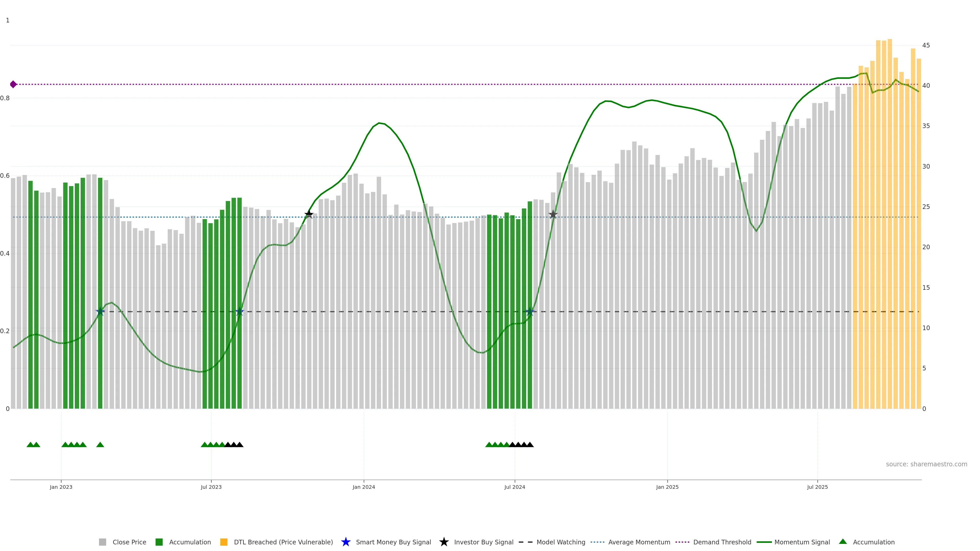
Task: Click the black star in Investor Buy legend
Action: (444, 542)
